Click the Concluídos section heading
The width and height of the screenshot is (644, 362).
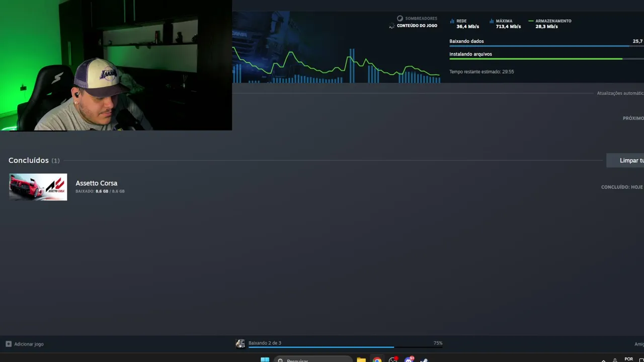pos(29,160)
